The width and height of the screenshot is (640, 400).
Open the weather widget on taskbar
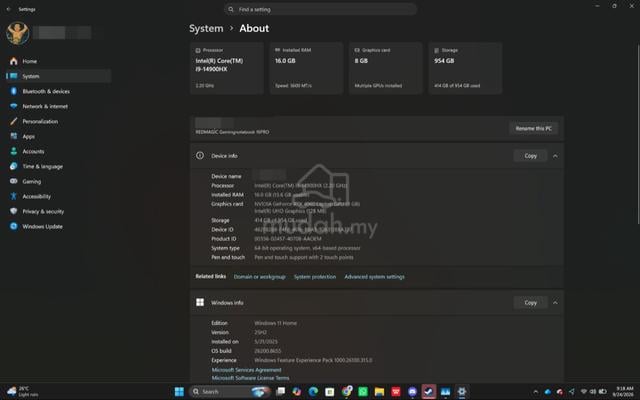coord(22,392)
